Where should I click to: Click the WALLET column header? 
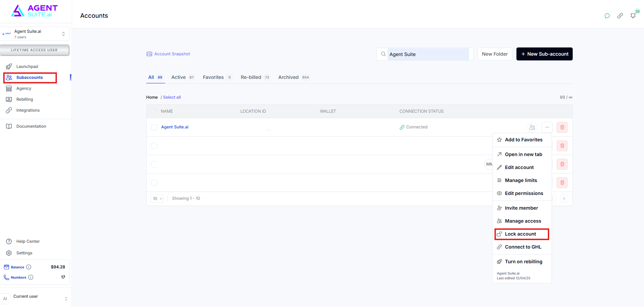pyautogui.click(x=328, y=111)
